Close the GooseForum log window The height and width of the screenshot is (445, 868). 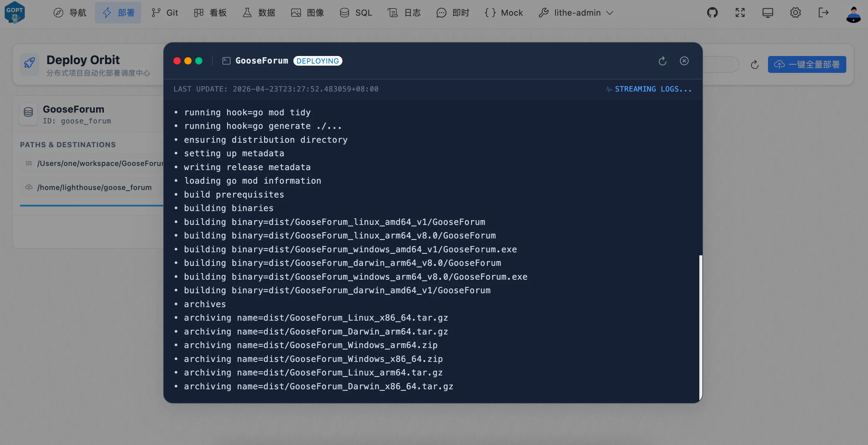tap(684, 61)
